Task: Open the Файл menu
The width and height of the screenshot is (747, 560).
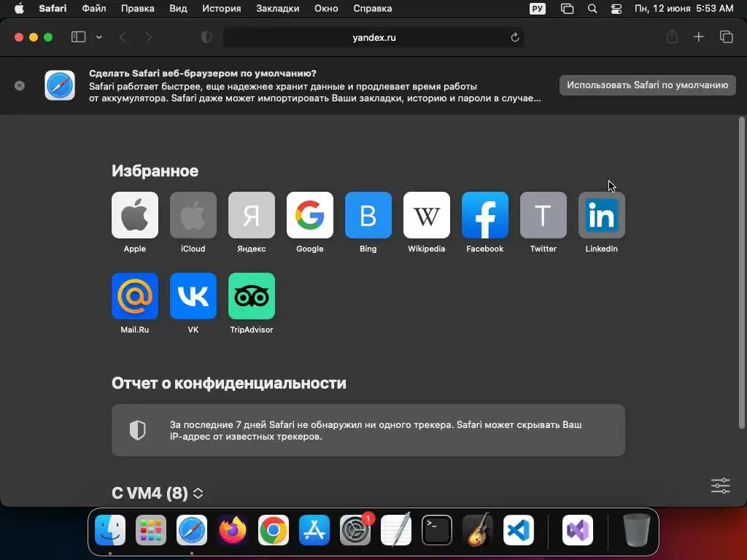Action: (94, 9)
